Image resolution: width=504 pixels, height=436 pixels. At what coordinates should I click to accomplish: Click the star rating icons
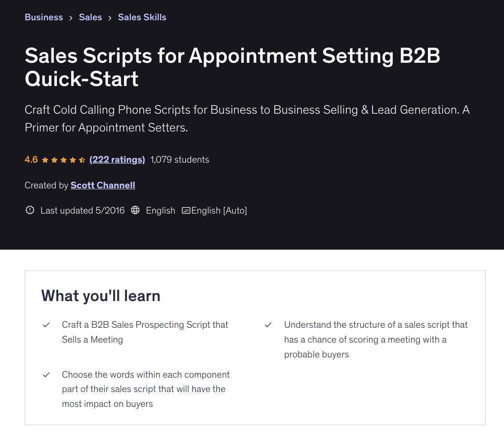coord(63,160)
